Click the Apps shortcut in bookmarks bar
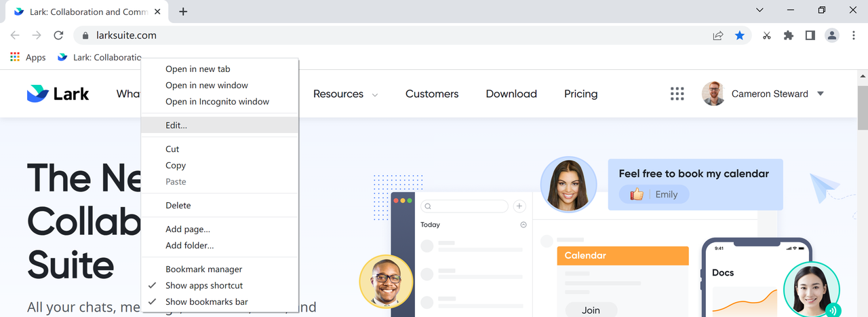The width and height of the screenshot is (868, 317). (x=28, y=58)
